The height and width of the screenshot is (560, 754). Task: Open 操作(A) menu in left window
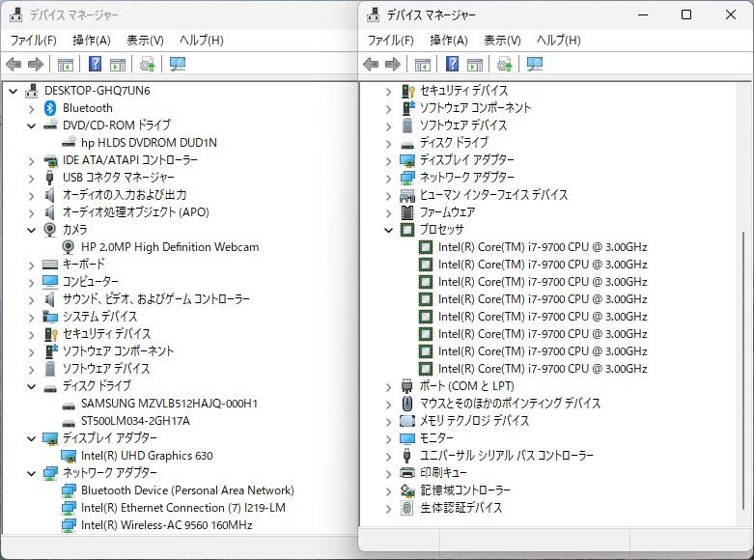point(92,40)
